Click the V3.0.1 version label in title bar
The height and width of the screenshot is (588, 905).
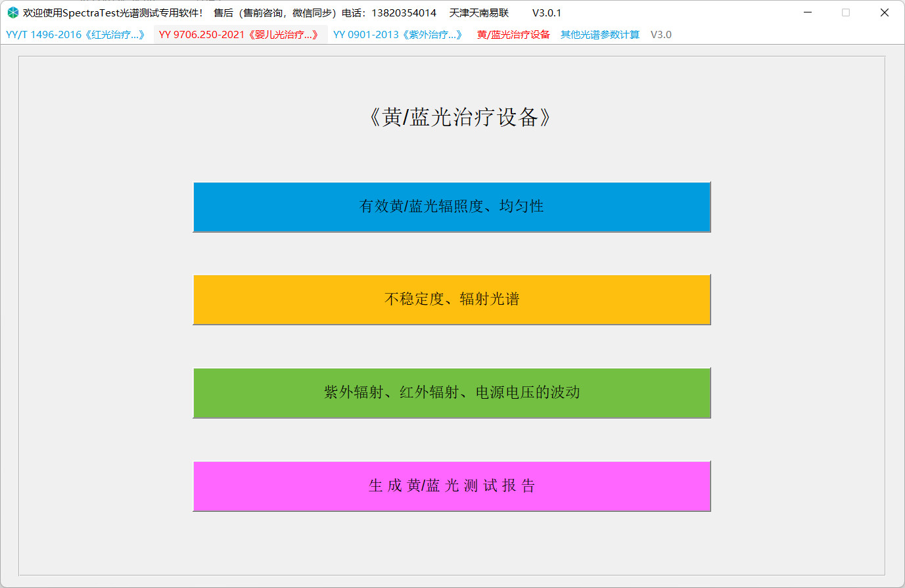[x=547, y=13]
